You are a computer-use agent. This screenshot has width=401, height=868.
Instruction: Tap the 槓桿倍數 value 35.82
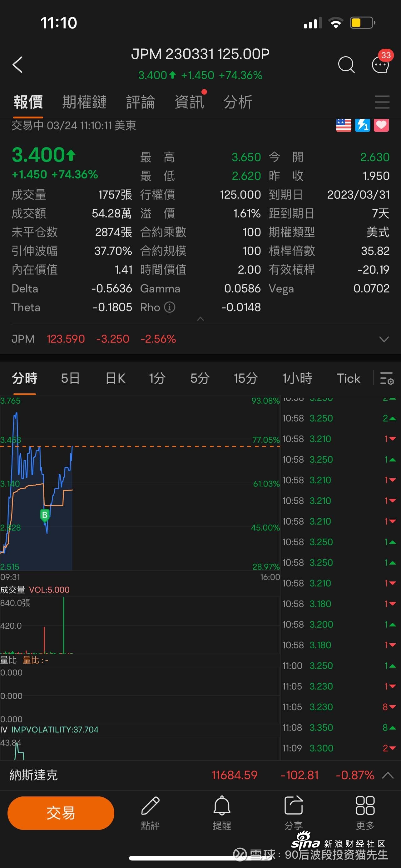375,251
